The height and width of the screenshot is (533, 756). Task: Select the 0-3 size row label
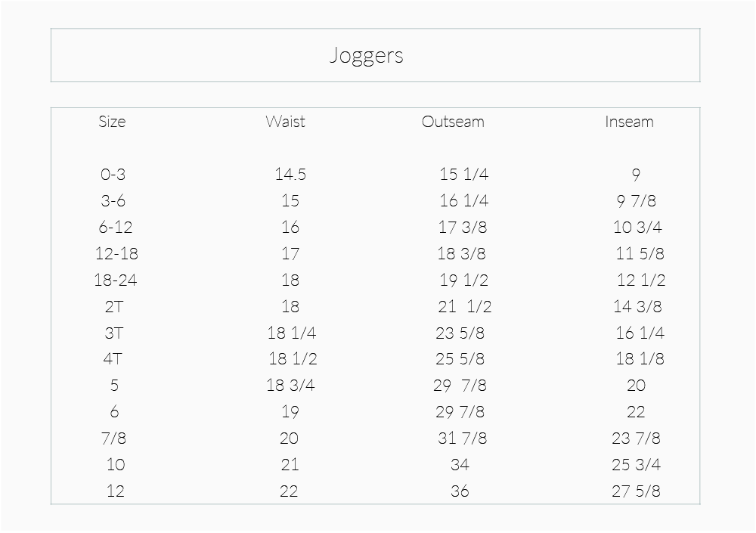[x=113, y=174]
